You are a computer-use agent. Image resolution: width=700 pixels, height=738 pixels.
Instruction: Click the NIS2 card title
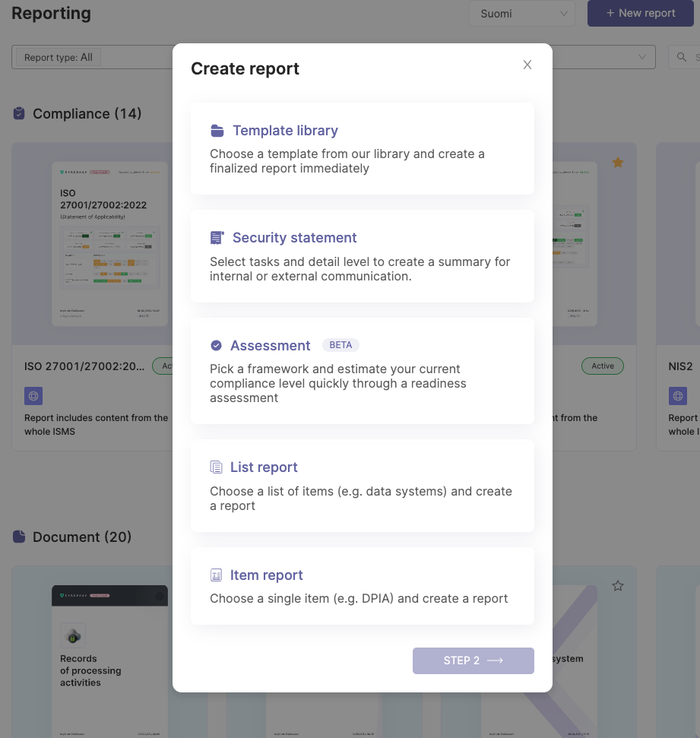[x=680, y=366]
